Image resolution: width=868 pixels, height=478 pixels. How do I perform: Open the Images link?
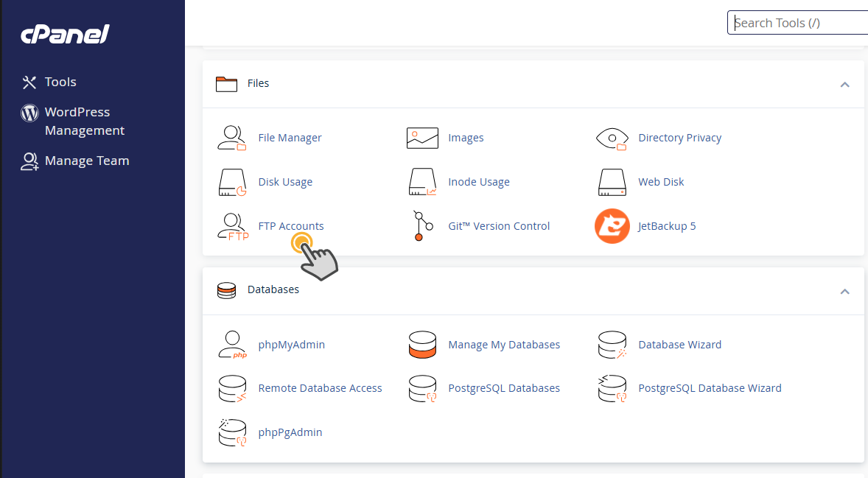click(466, 138)
